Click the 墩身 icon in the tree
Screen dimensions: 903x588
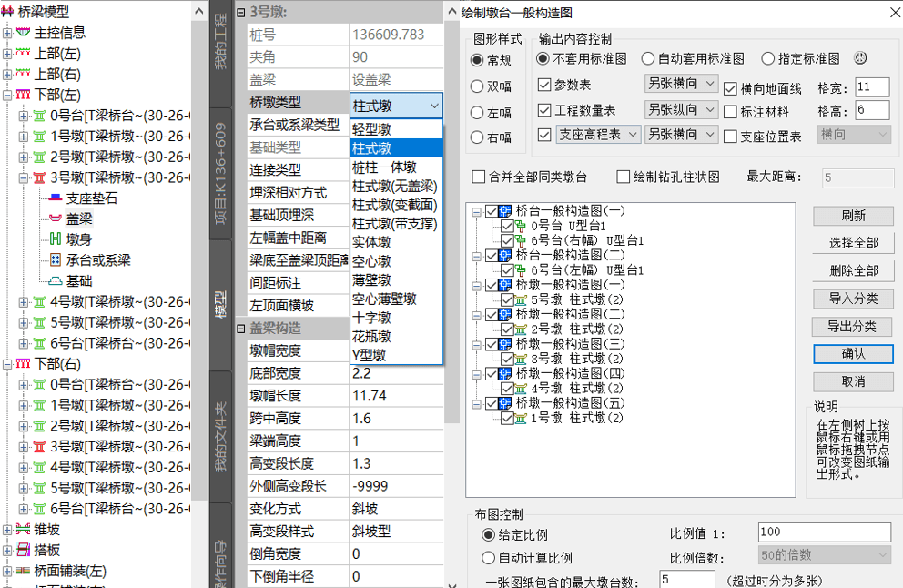[56, 239]
